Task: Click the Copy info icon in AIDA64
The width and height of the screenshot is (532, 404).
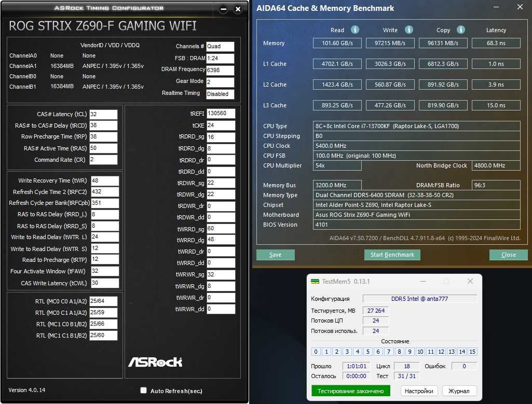Action: pyautogui.click(x=461, y=30)
